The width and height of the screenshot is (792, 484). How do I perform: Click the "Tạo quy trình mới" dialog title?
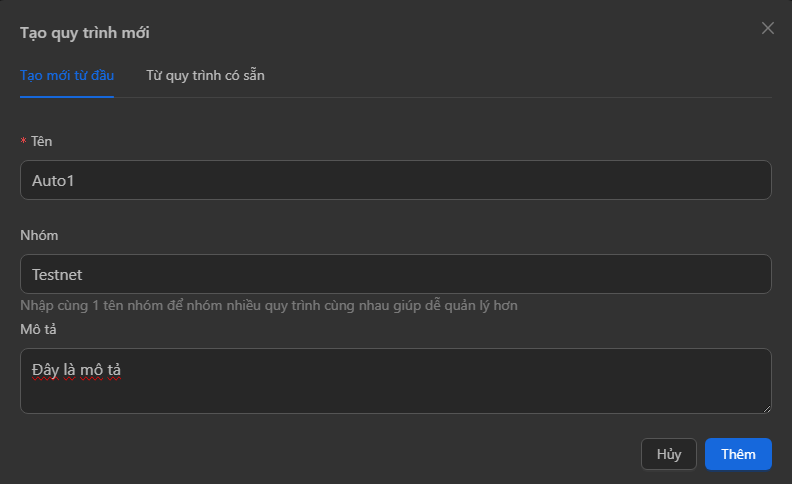click(x=85, y=32)
